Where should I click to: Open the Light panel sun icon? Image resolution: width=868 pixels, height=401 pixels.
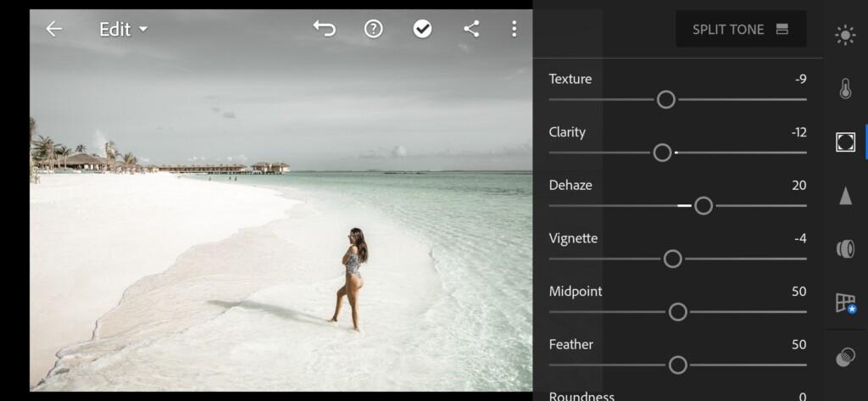[x=845, y=36]
